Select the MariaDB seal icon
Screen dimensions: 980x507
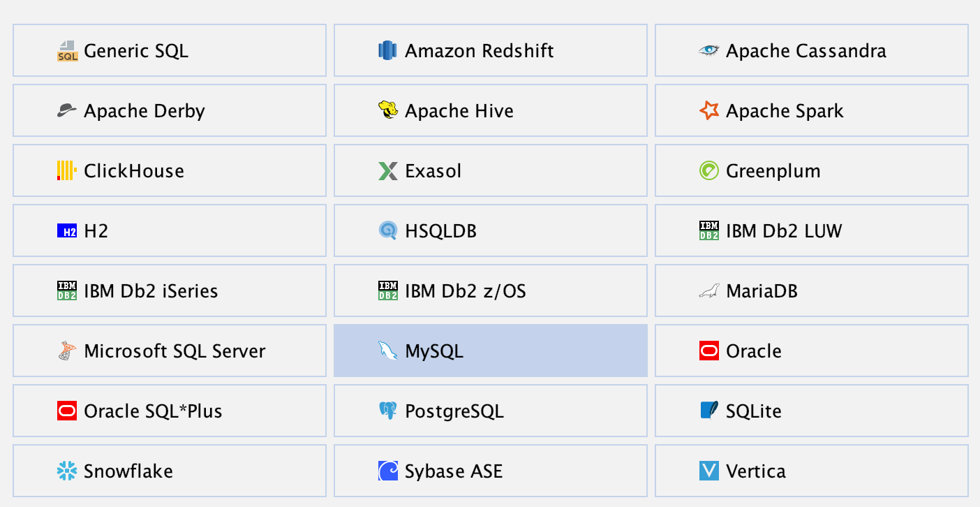708,291
